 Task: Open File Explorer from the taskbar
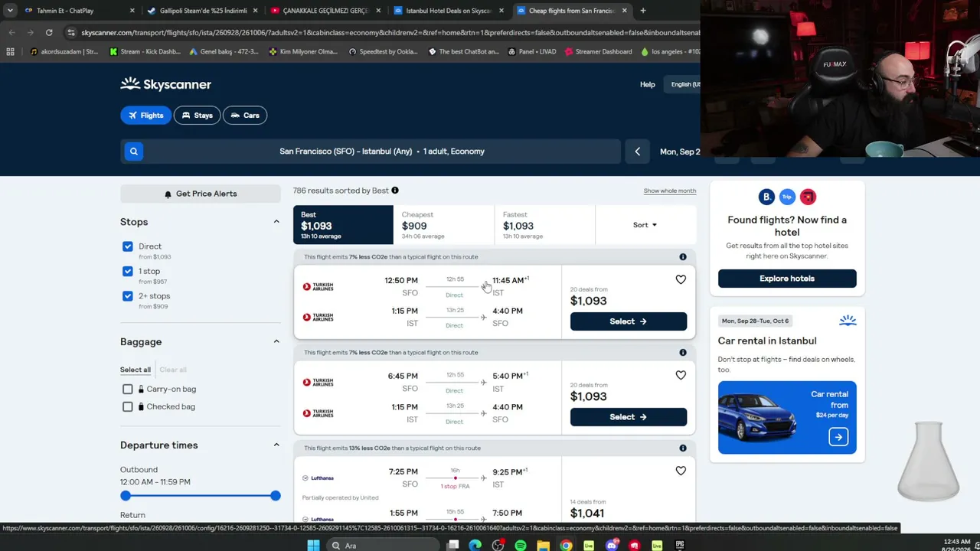pos(543,546)
